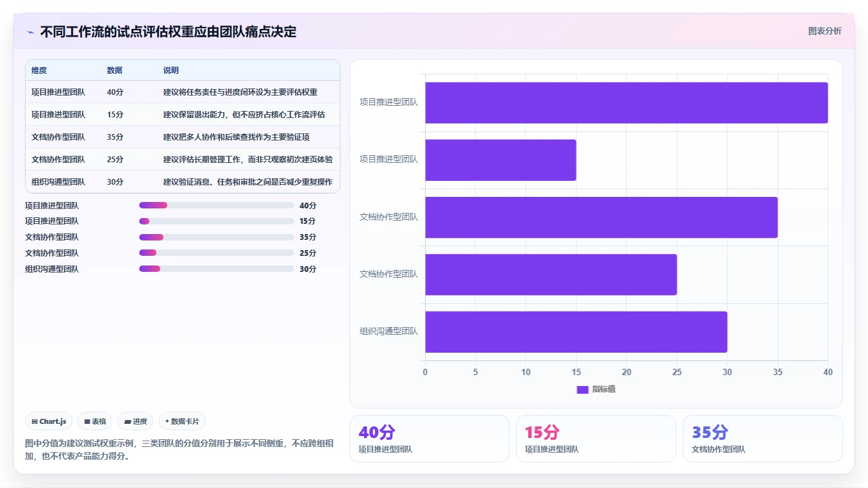Click the 维度 table column header
Screen dimensions: 868x488
39,71
